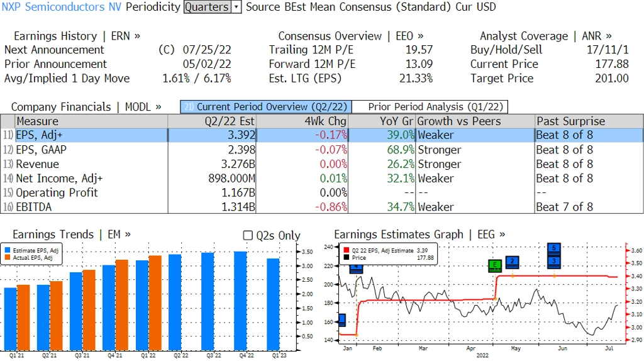Click the green 'E' earnings marker on the estimates graph

coord(495,266)
